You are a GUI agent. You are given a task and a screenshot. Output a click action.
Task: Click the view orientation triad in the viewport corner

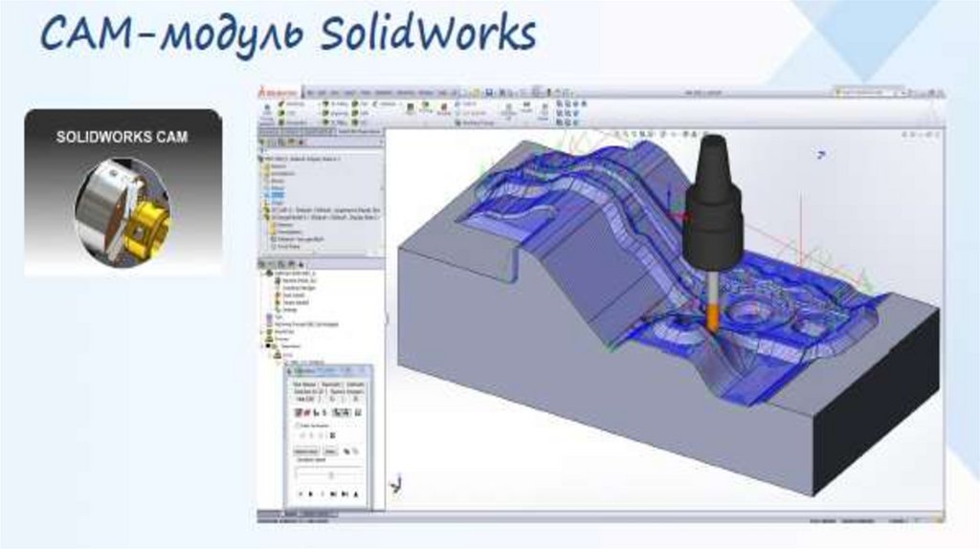coord(396,484)
